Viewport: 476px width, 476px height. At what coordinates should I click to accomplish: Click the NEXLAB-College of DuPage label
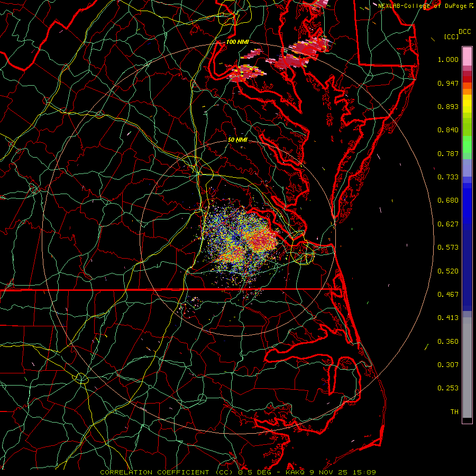coord(423,6)
